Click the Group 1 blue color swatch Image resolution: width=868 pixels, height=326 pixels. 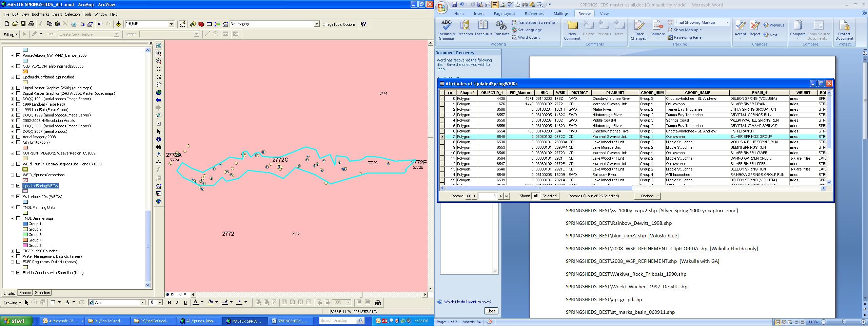[25, 224]
